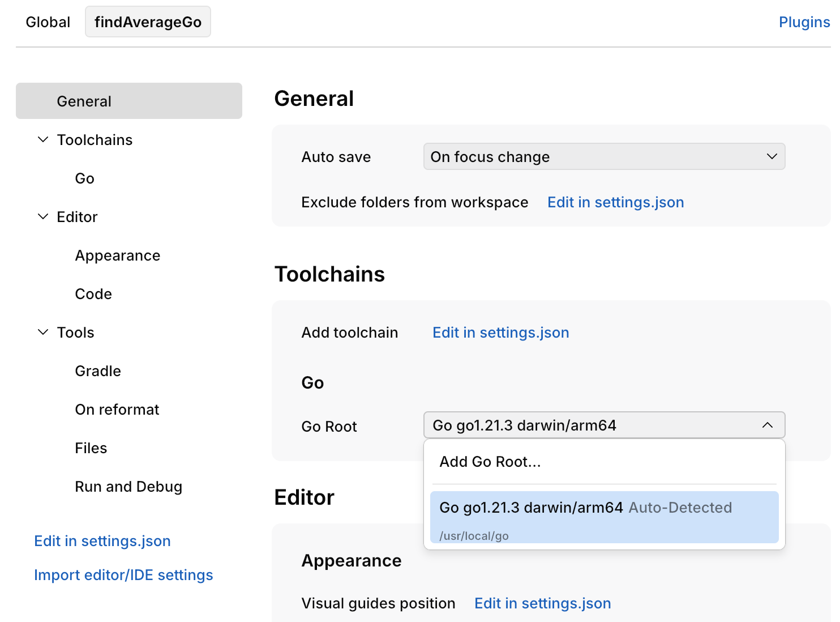Image resolution: width=840 pixels, height=622 pixels.
Task: Open Run and Debug settings
Action: pyautogui.click(x=128, y=486)
